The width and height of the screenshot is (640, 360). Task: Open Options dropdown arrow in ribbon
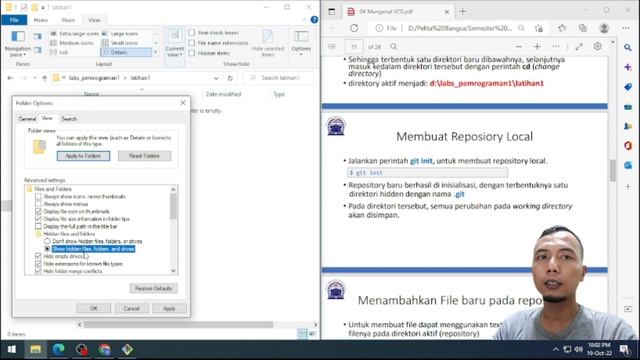coord(301,54)
